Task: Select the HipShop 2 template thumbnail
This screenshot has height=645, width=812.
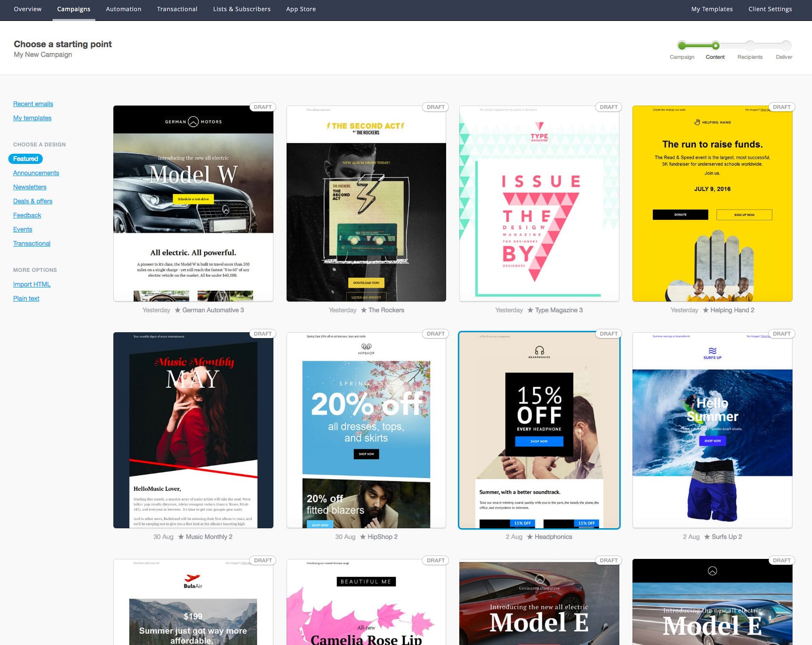Action: coord(366,430)
